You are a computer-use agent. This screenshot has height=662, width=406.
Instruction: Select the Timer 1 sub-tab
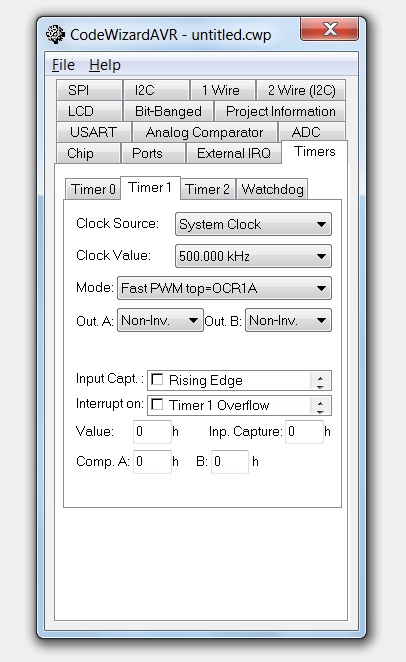[x=150, y=187]
